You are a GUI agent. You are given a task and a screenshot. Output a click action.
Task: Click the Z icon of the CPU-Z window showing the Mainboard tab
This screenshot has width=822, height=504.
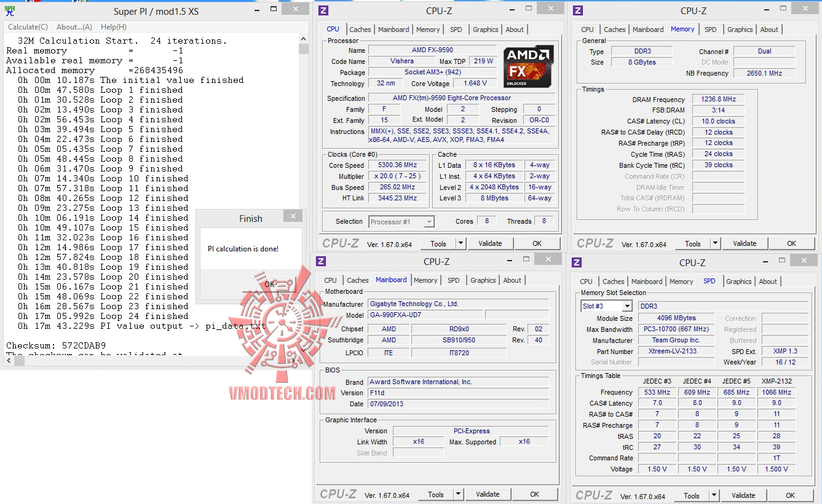(x=322, y=261)
